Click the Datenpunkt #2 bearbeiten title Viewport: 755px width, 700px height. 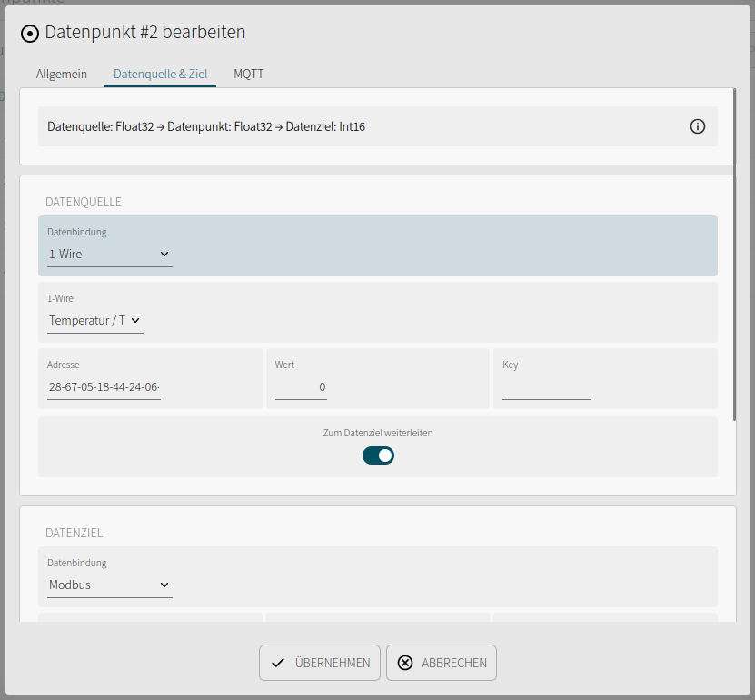[x=145, y=32]
